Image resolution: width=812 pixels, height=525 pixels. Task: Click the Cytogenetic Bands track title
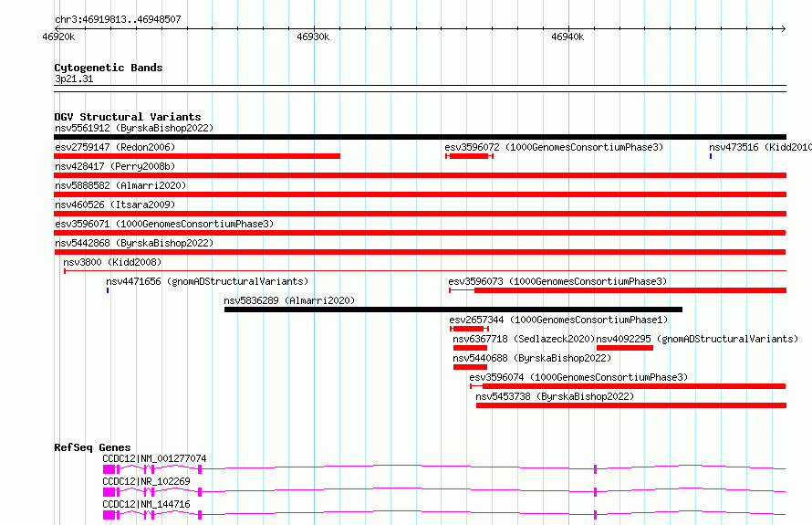point(109,68)
